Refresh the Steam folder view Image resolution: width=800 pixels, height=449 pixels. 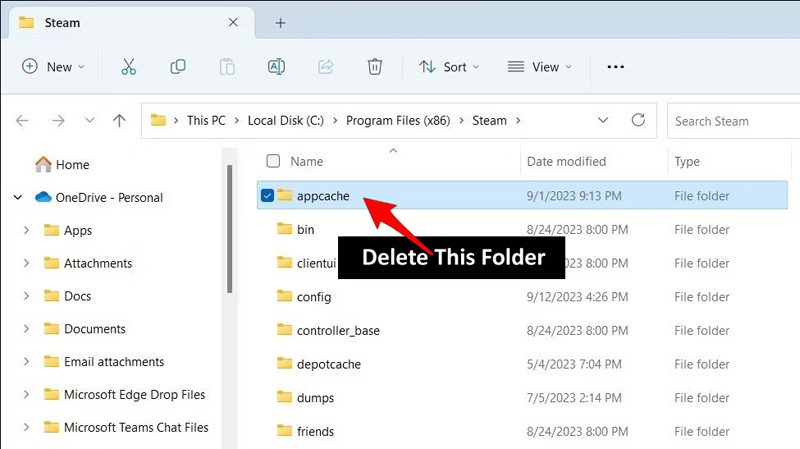tap(638, 120)
